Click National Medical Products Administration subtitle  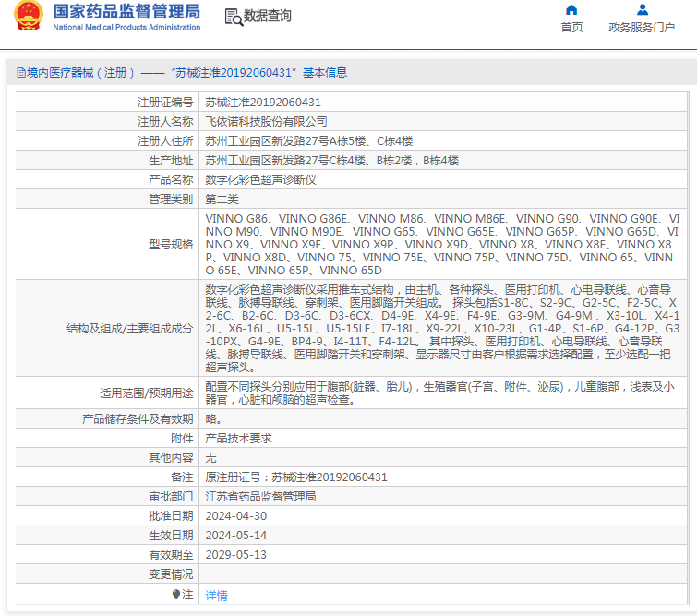pos(126,27)
